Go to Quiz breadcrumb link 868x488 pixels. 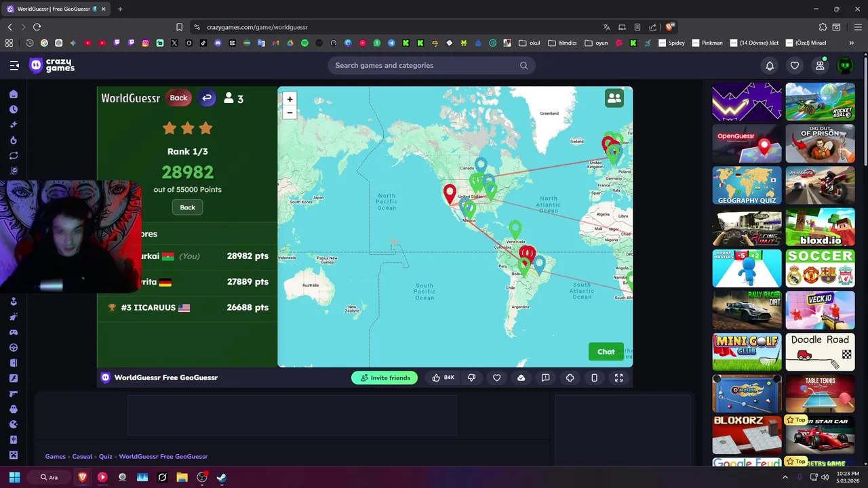click(x=106, y=457)
